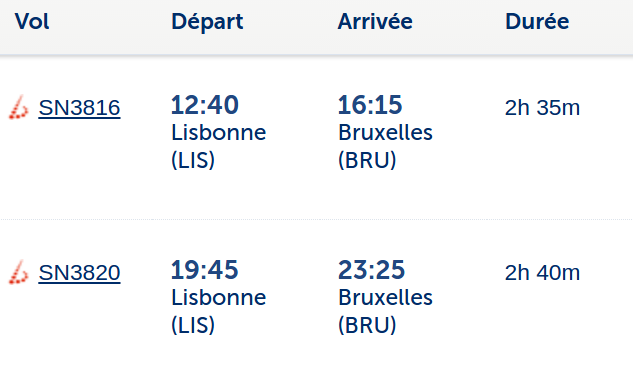The height and width of the screenshot is (376, 633).
Task: Click Lisbonne (LIS) in the SN3816 row
Action: pyautogui.click(x=218, y=146)
